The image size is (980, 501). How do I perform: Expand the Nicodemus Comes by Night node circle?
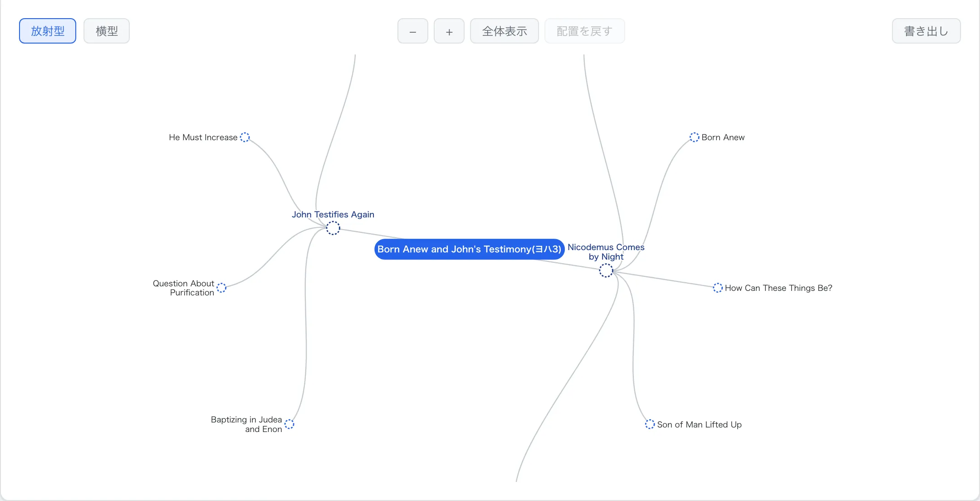point(606,270)
